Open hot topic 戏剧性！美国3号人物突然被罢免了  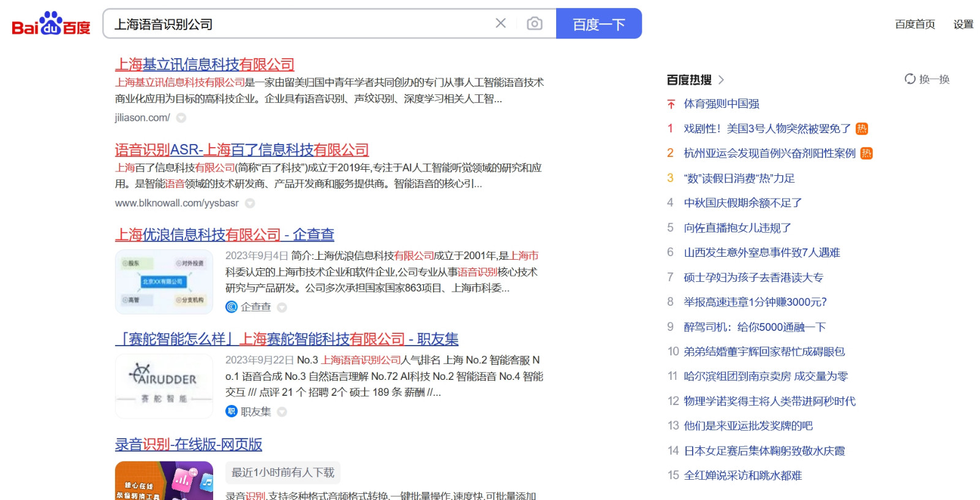(x=767, y=129)
